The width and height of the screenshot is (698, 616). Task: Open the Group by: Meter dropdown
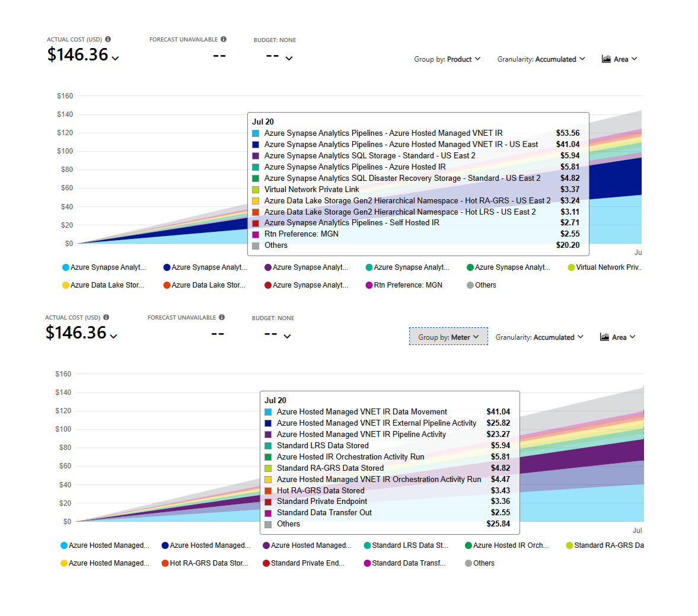pyautogui.click(x=449, y=337)
